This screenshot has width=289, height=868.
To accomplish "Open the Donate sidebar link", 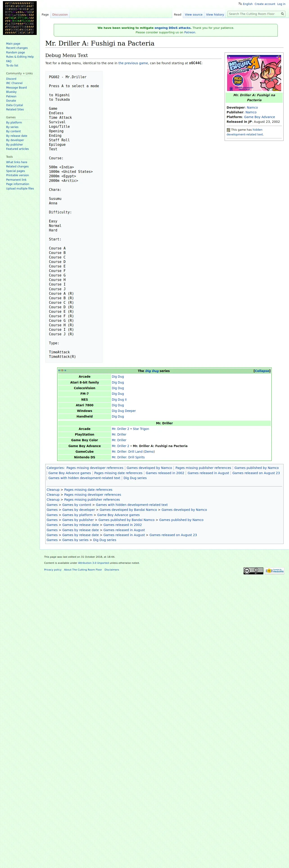I will point(11,101).
